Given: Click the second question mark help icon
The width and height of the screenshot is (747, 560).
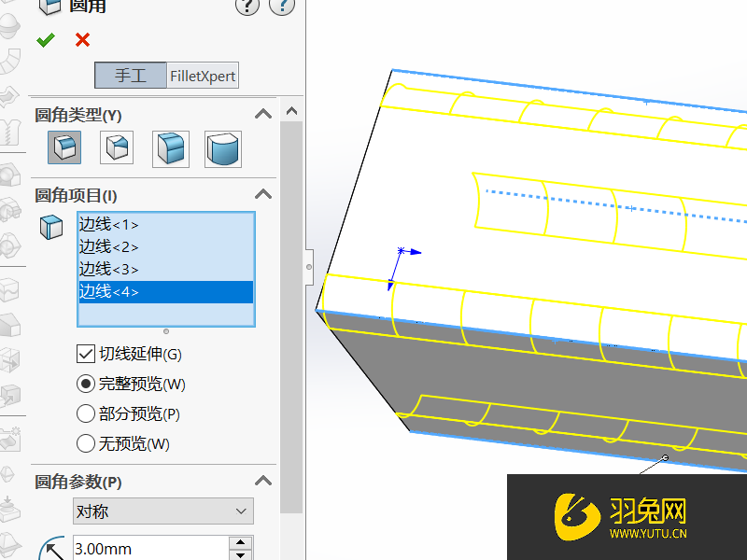Looking at the screenshot, I should pyautogui.click(x=282, y=6).
